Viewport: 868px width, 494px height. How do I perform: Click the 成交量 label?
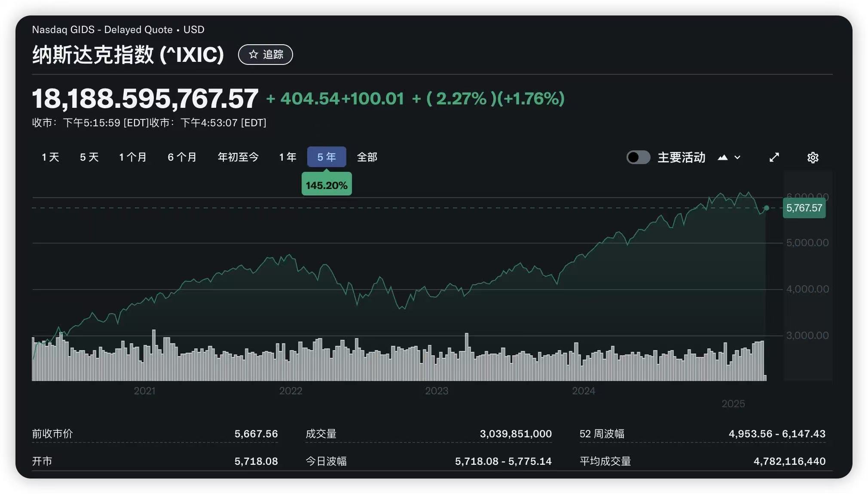click(321, 434)
